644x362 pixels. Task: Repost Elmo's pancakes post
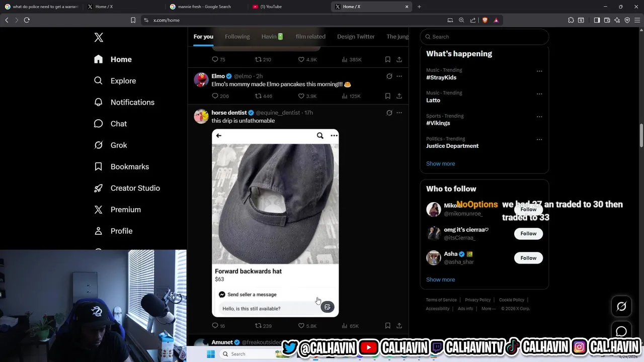tap(263, 96)
